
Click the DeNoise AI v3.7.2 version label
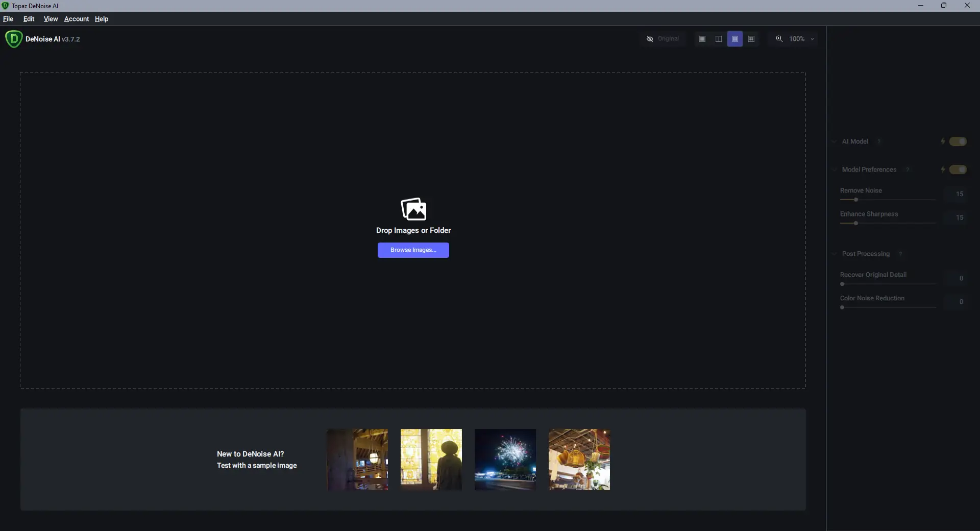53,39
